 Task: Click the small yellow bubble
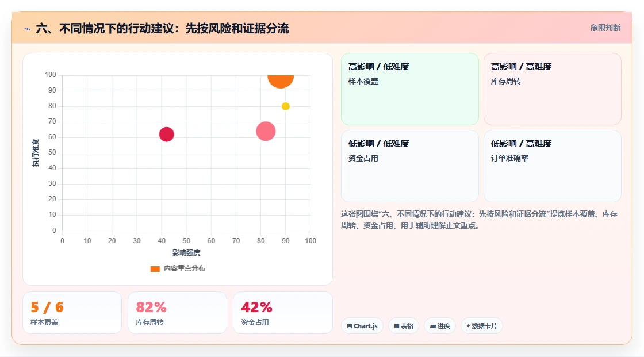pos(285,106)
